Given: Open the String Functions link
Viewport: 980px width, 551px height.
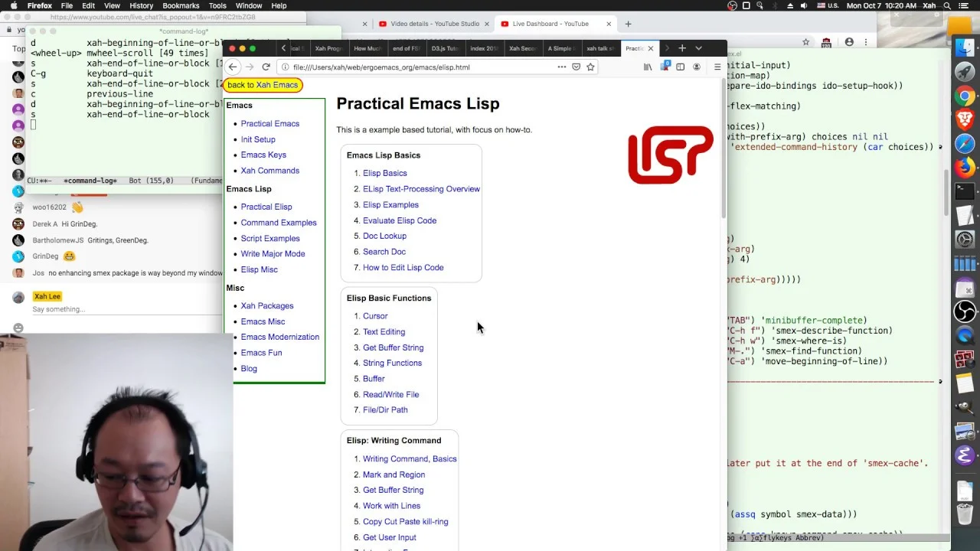Looking at the screenshot, I should tap(392, 364).
